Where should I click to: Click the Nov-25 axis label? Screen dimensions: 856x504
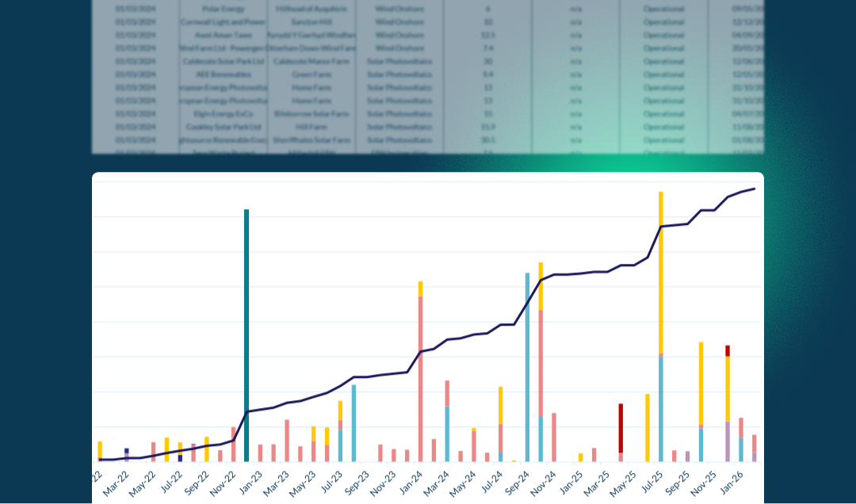tap(705, 483)
